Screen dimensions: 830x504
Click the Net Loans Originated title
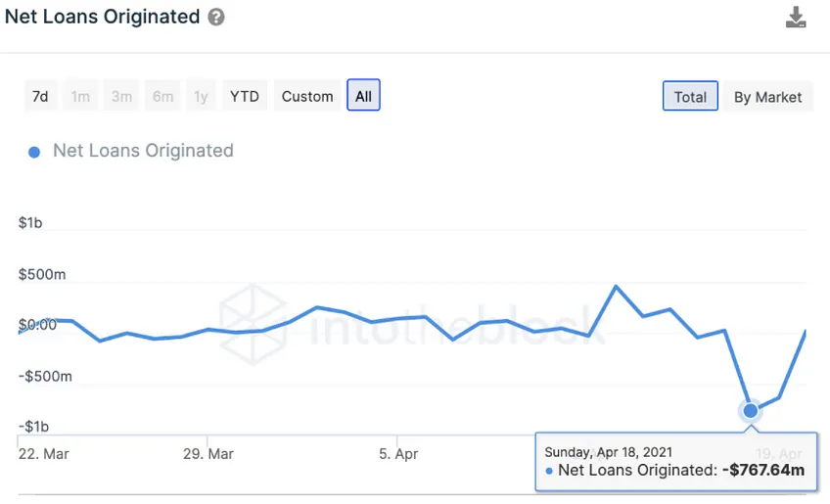pos(102,17)
